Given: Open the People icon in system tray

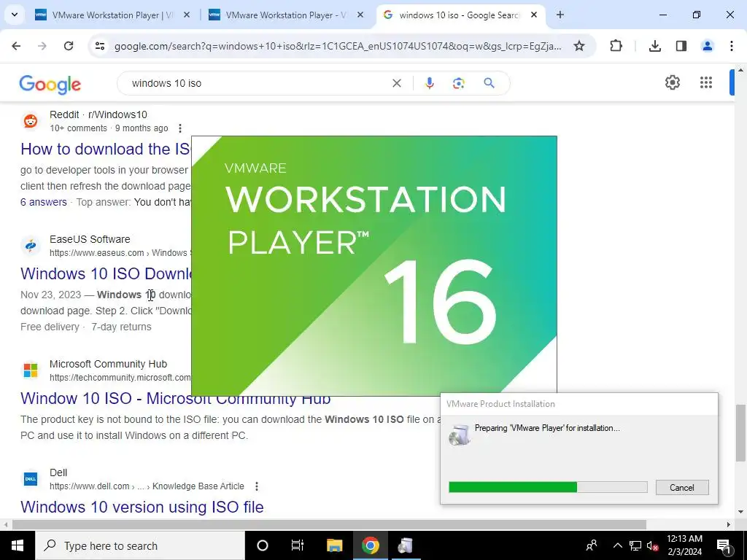Looking at the screenshot, I should point(592,545).
